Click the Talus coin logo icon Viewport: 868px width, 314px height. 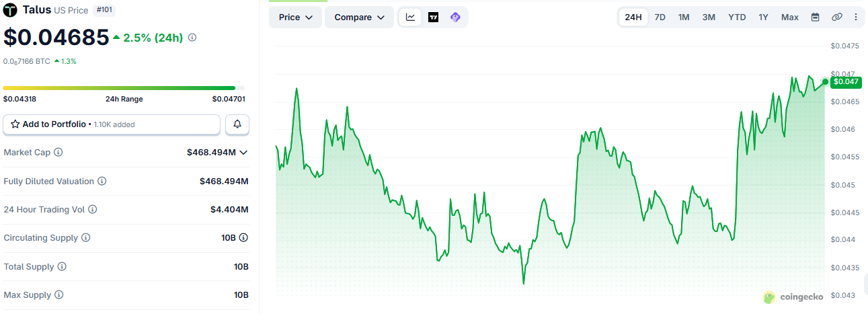click(x=11, y=10)
